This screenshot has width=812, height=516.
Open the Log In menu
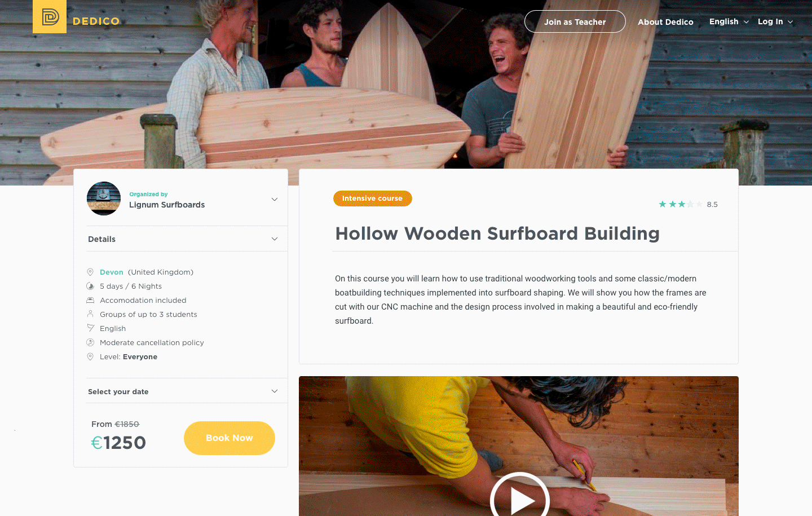[x=775, y=21]
